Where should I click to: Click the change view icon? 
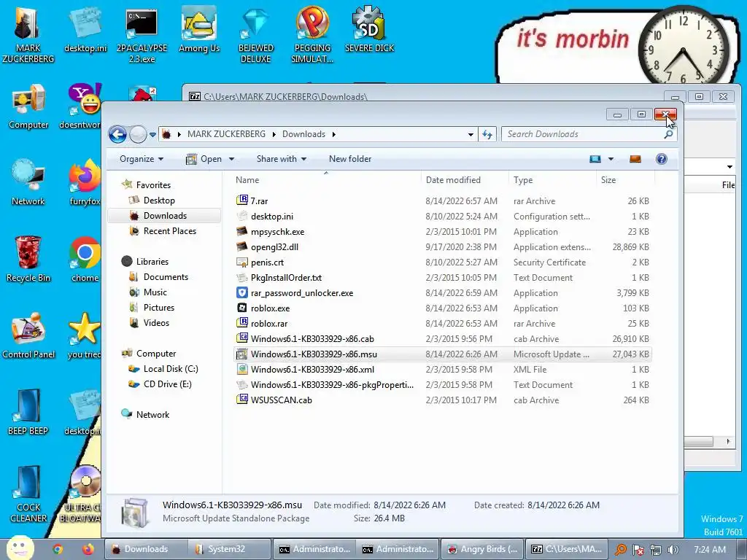[x=595, y=159]
